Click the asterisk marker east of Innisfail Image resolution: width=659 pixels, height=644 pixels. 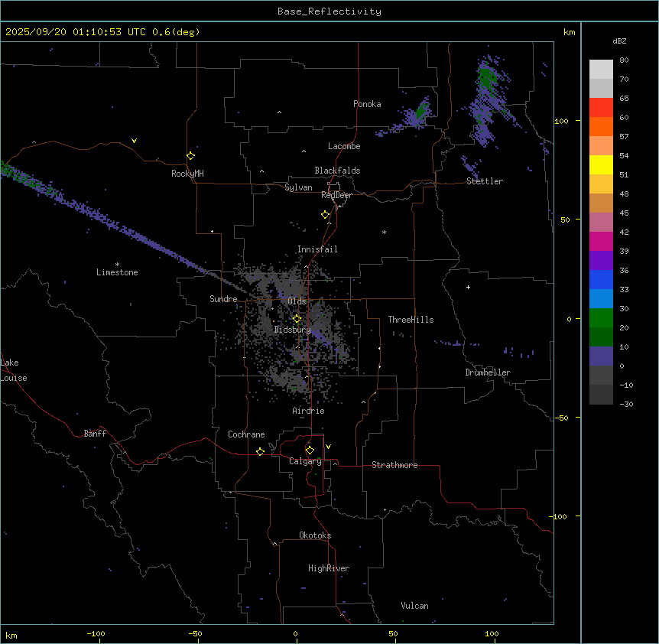point(385,233)
